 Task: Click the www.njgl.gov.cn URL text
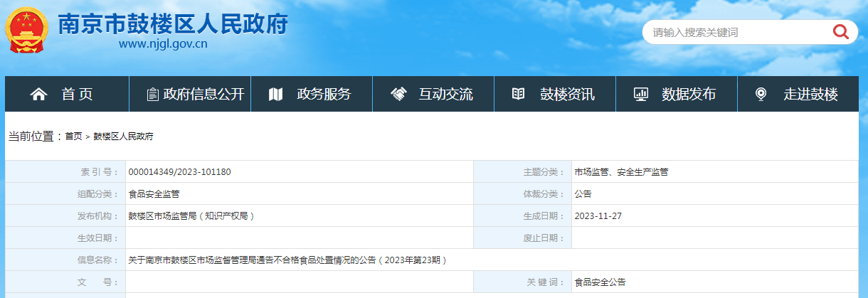point(163,44)
